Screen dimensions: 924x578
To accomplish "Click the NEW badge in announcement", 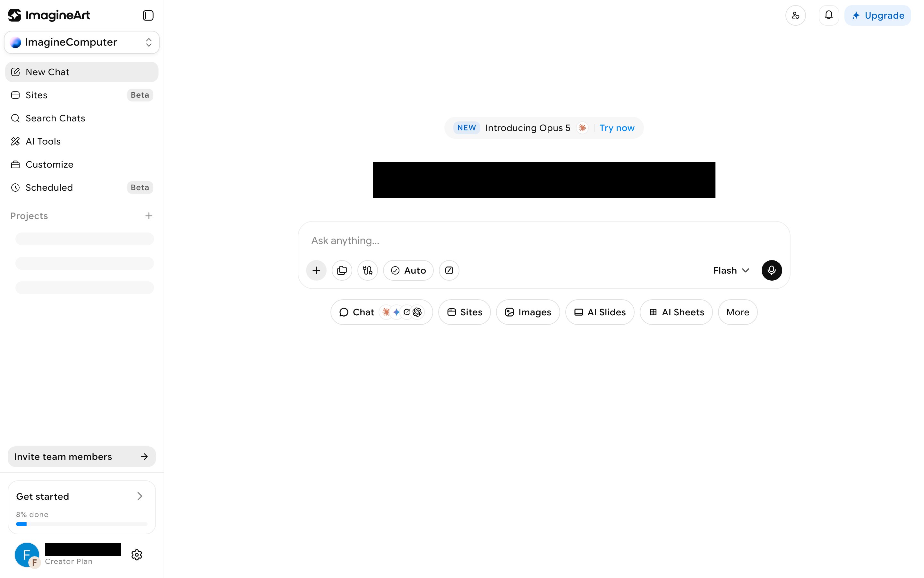I will (x=466, y=128).
